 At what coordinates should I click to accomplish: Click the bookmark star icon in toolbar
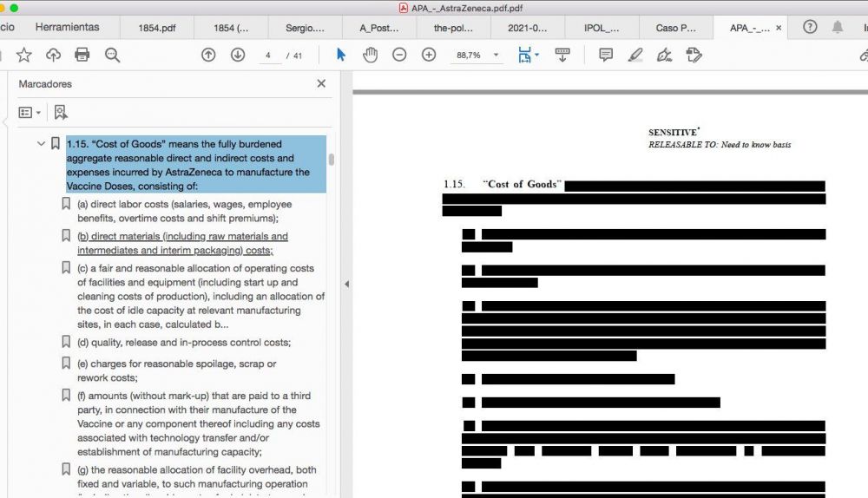click(24, 55)
